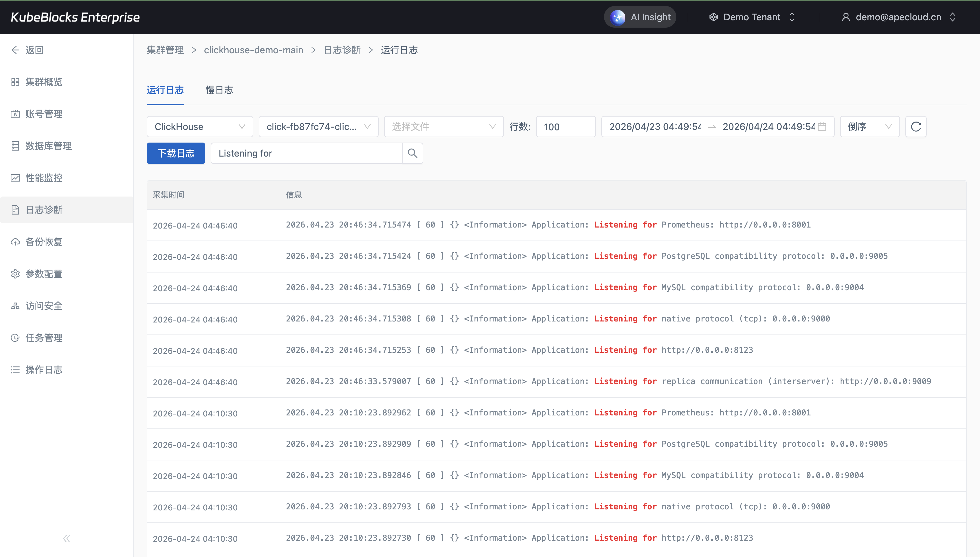The image size is (980, 557).
Task: Open 性能监控 in sidebar
Action: tap(44, 178)
